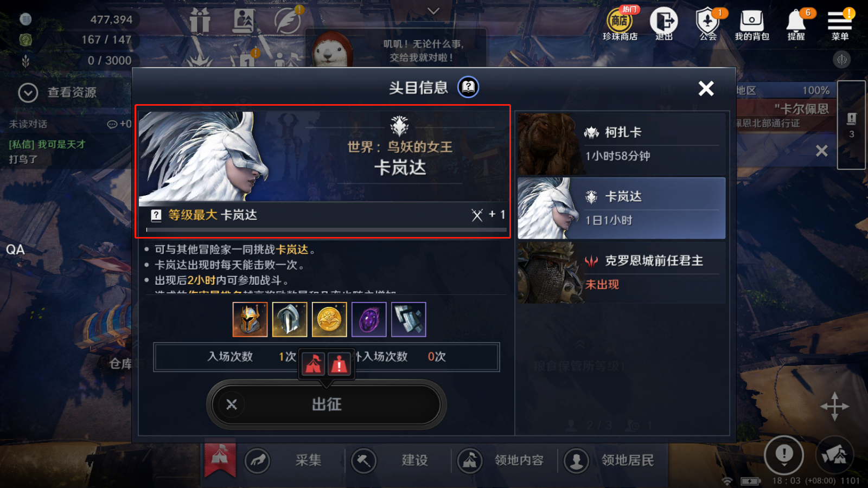
Task: Expand the top center dropdown arrow
Action: pyautogui.click(x=433, y=11)
